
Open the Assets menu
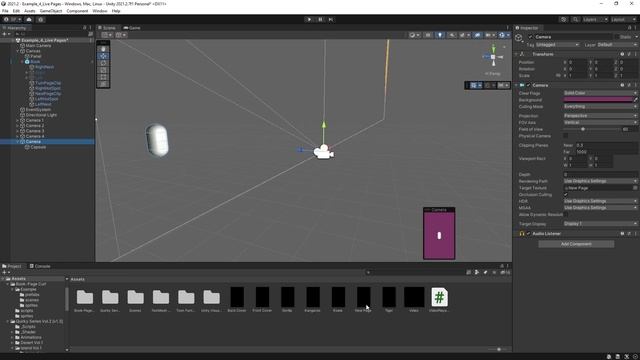point(29,11)
